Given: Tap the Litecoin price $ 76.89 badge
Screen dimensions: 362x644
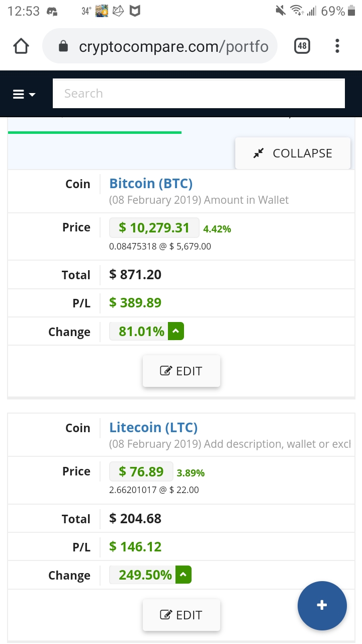Looking at the screenshot, I should click(141, 471).
